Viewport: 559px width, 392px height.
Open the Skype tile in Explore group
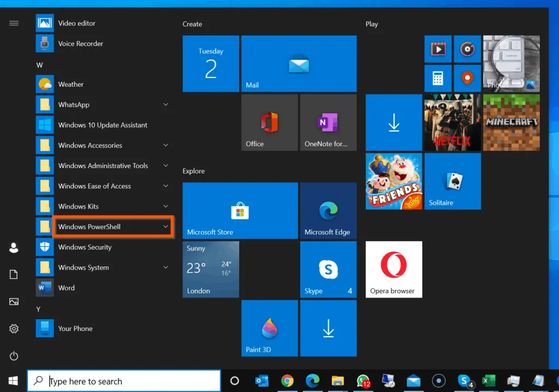pyautogui.click(x=328, y=269)
